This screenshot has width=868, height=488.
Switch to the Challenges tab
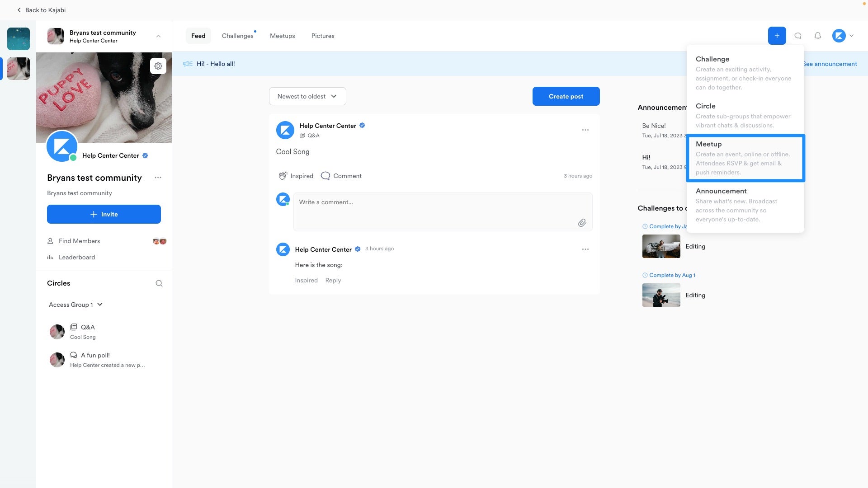point(237,36)
